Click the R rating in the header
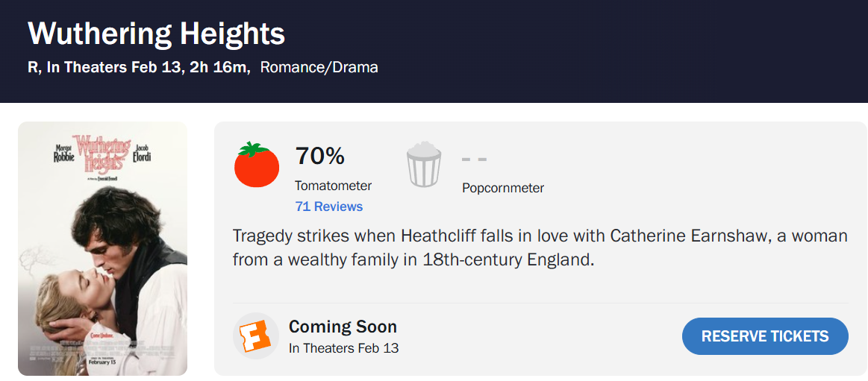The image size is (868, 381). 33,67
